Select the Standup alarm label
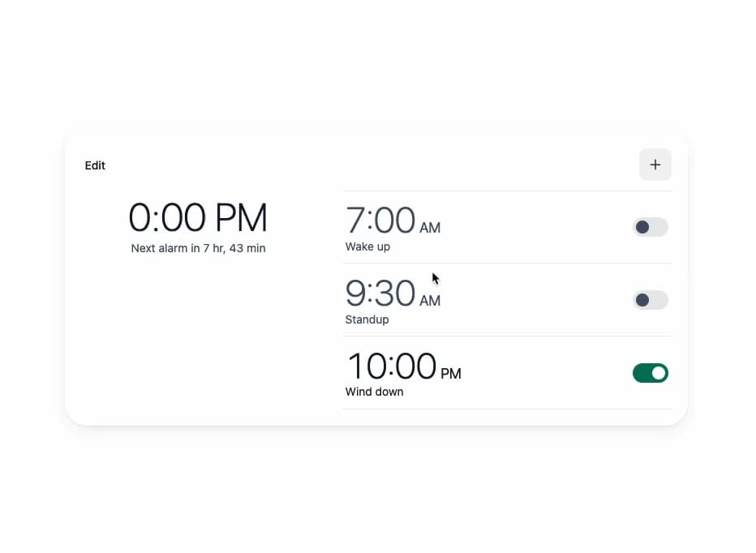Viewport: 756px width, 553px height. [x=367, y=319]
